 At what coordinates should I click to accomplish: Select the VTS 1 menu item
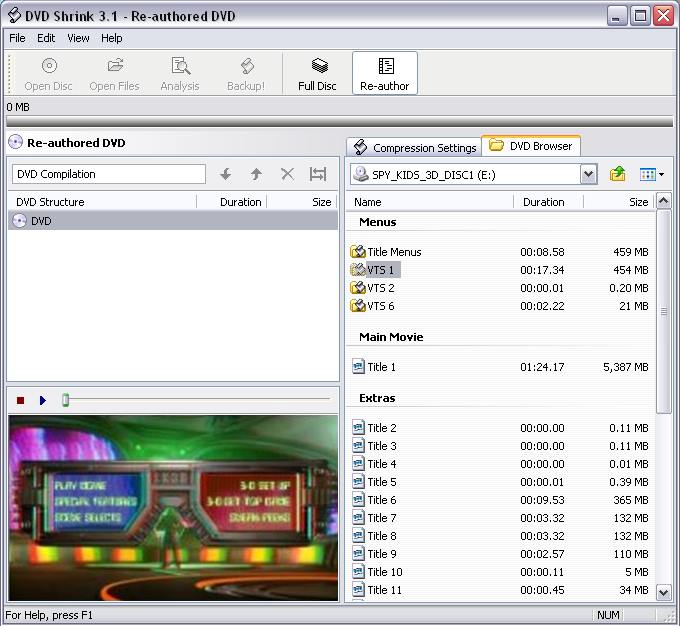coord(375,270)
